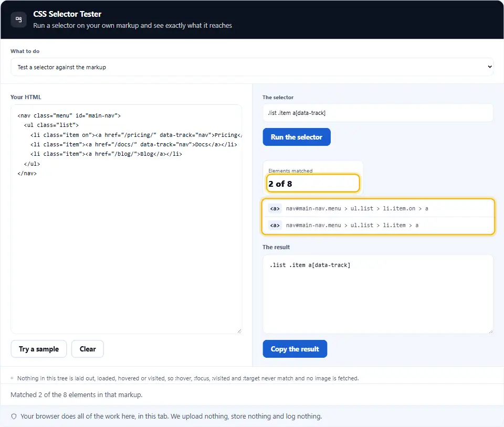Image resolution: width=504 pixels, height=427 pixels.
Task: Click the Try a sample button
Action: [x=38, y=349]
